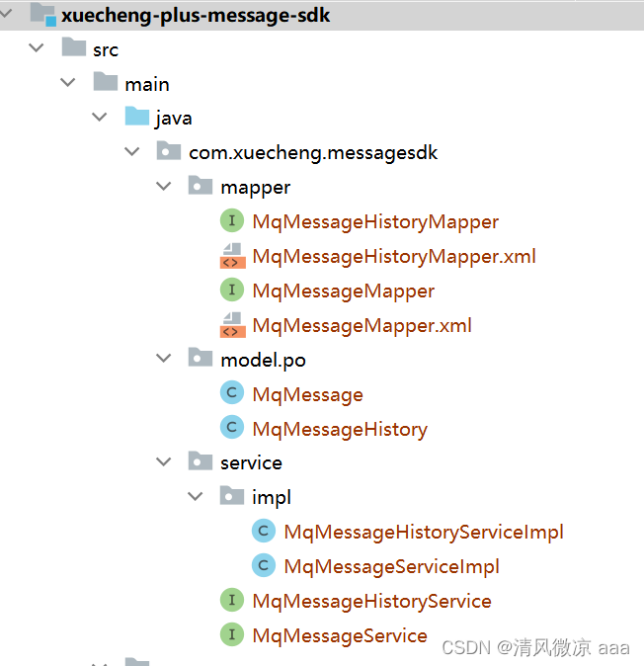Select the model.po package label
The height and width of the screenshot is (666, 644).
coord(263,361)
